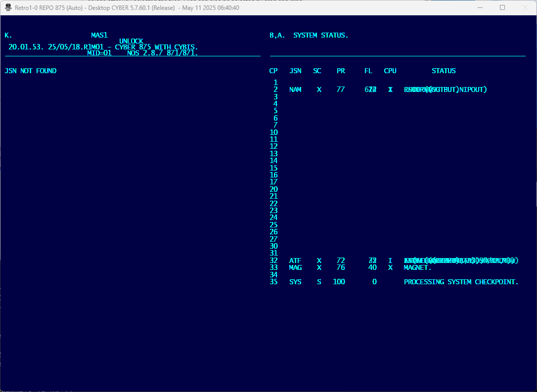
Task: Click the PROCESSING SYSTEM CHECKPOINT status text
Action: (461, 282)
